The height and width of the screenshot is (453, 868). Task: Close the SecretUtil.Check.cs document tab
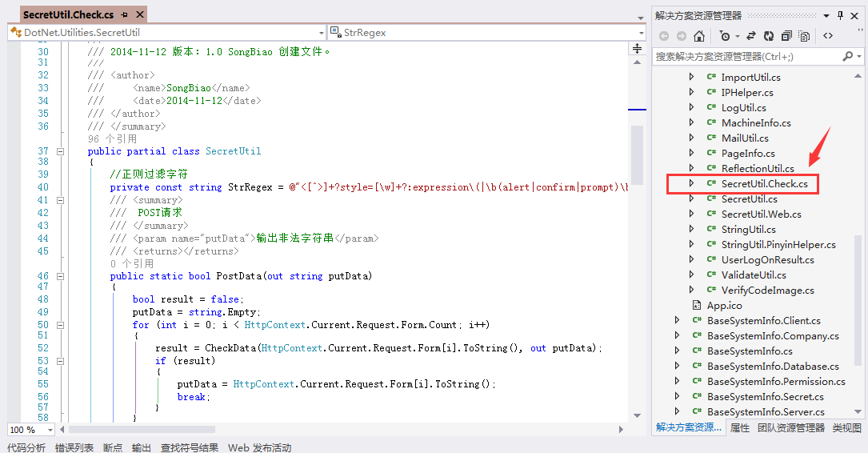pos(141,15)
